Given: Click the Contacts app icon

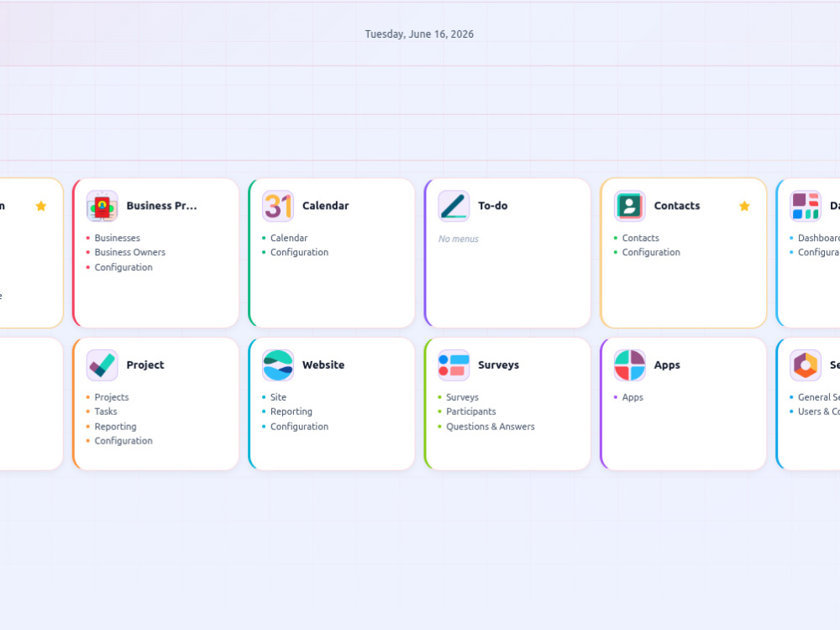Looking at the screenshot, I should [x=629, y=206].
